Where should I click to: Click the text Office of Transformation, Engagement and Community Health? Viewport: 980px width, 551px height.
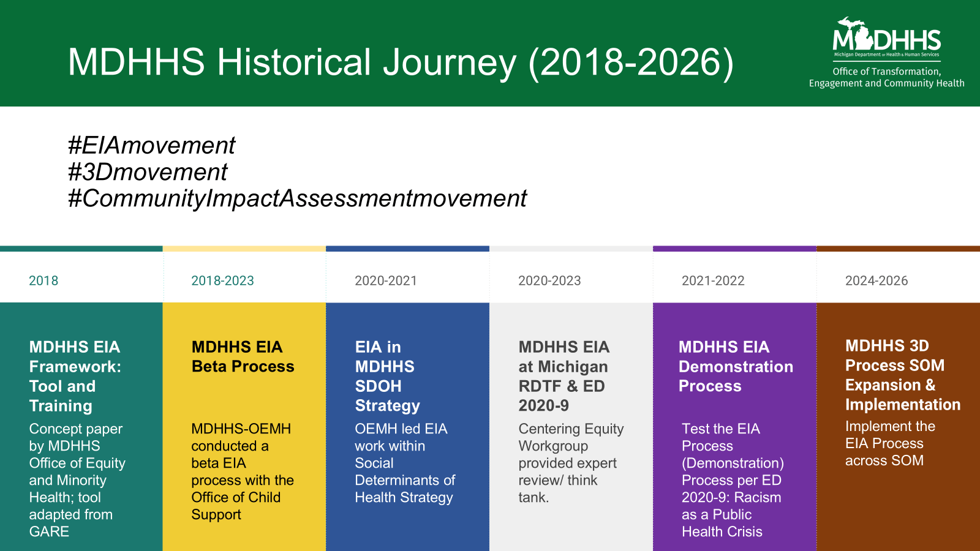[x=886, y=77]
